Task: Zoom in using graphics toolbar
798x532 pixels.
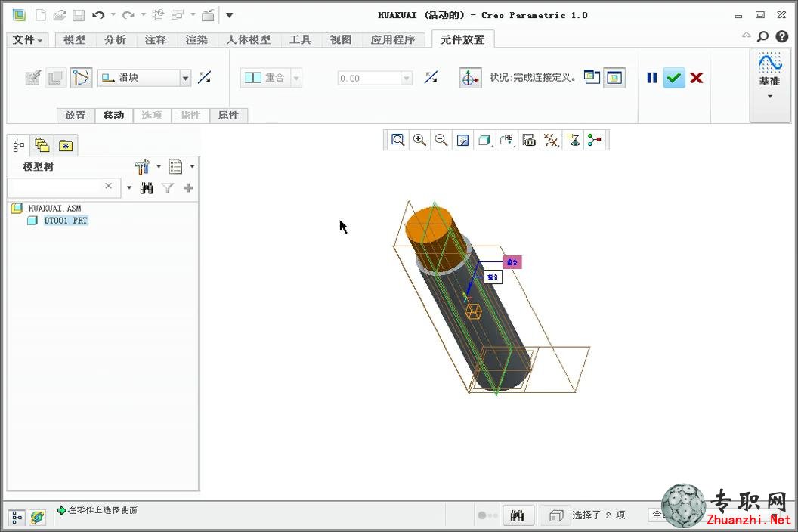Action: (x=419, y=140)
